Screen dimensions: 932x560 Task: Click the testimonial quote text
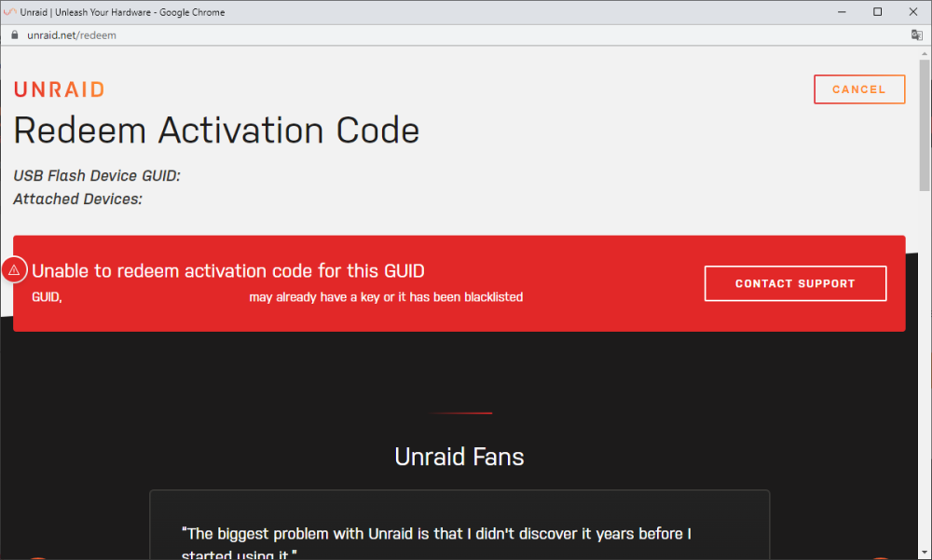[436, 542]
